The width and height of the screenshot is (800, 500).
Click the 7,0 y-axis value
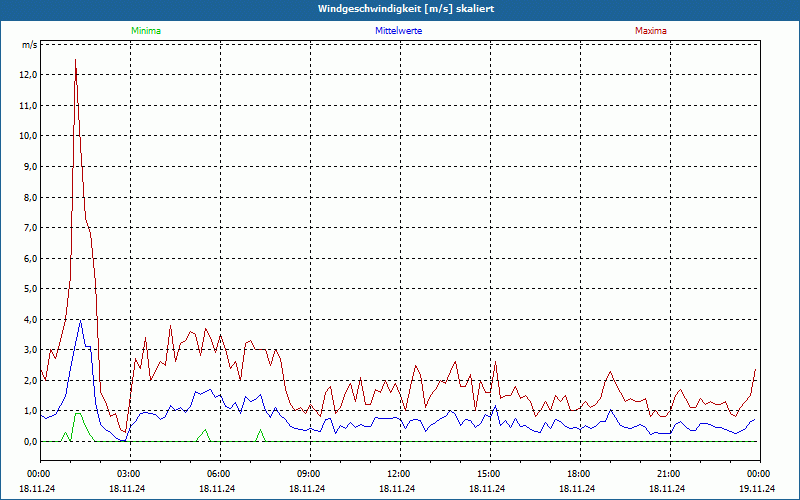tap(31, 228)
